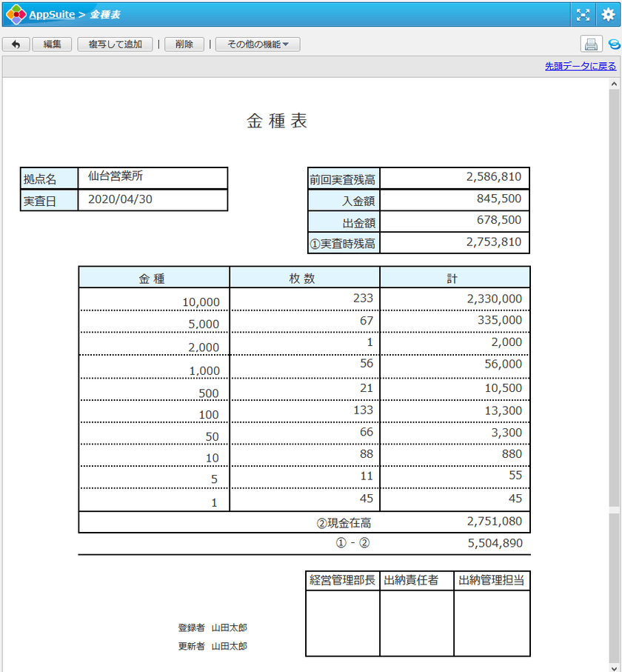
Task: Click the printer icon to print
Action: [591, 44]
